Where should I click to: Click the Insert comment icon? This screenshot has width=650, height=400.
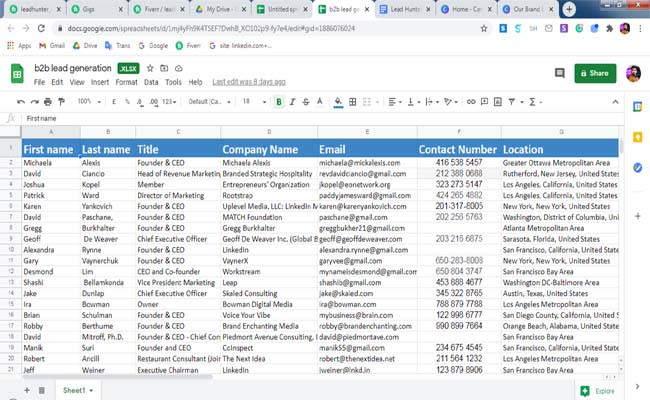coord(484,102)
